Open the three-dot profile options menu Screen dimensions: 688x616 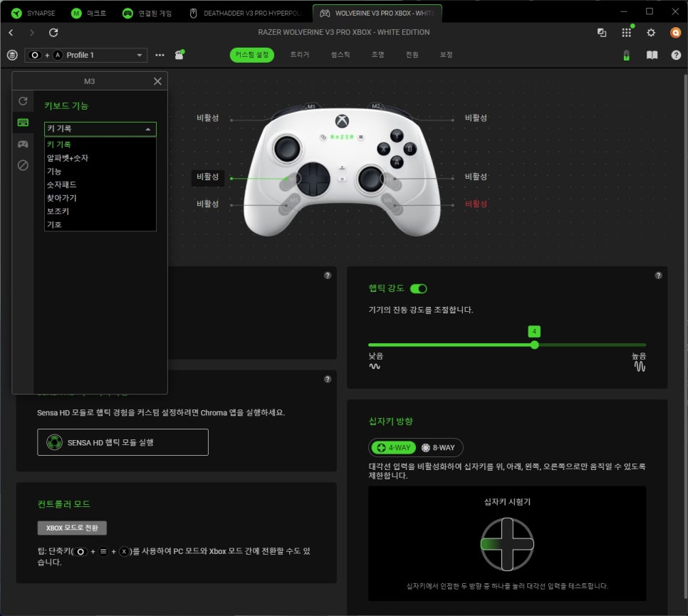(x=160, y=55)
